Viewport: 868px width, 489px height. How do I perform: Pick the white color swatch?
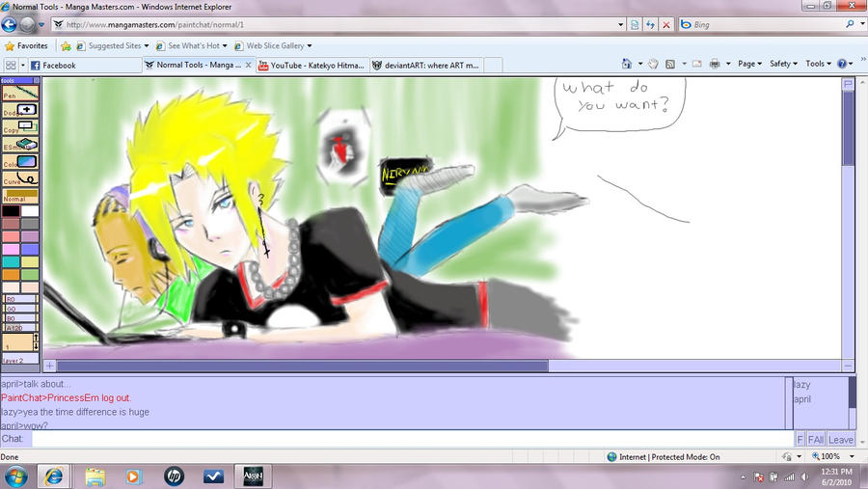point(30,211)
